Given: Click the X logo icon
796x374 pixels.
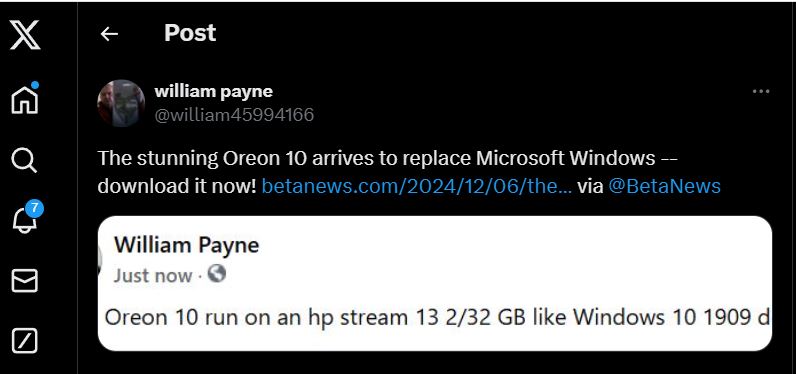Looking at the screenshot, I should tap(25, 35).
